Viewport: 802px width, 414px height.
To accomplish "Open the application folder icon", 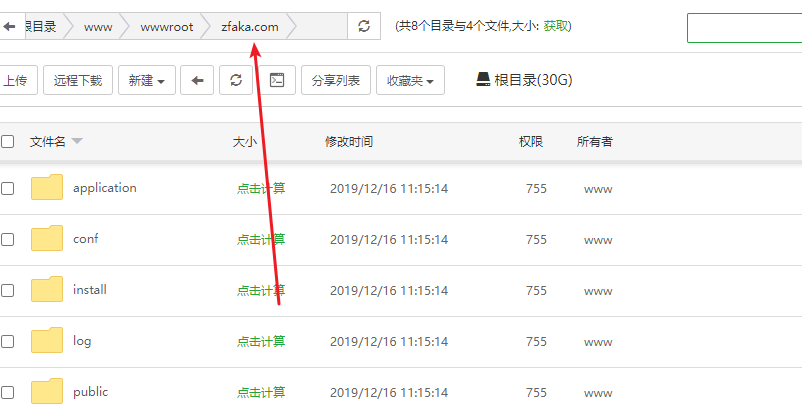I will coord(47,187).
